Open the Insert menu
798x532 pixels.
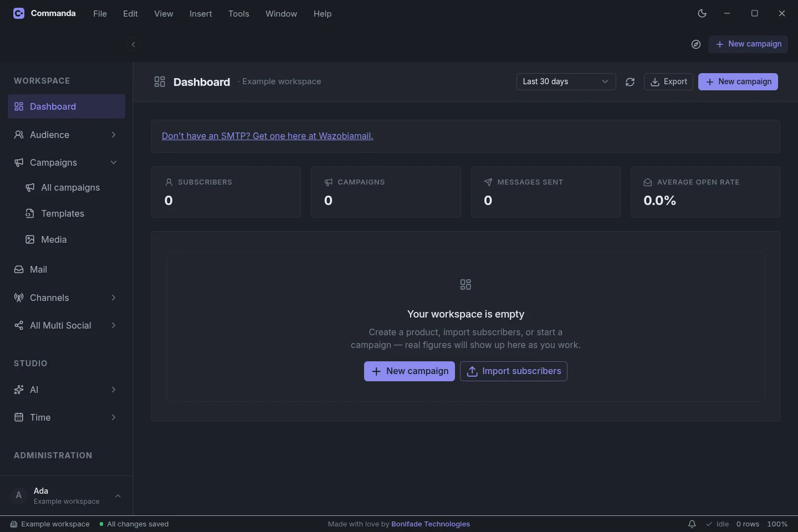click(x=201, y=14)
